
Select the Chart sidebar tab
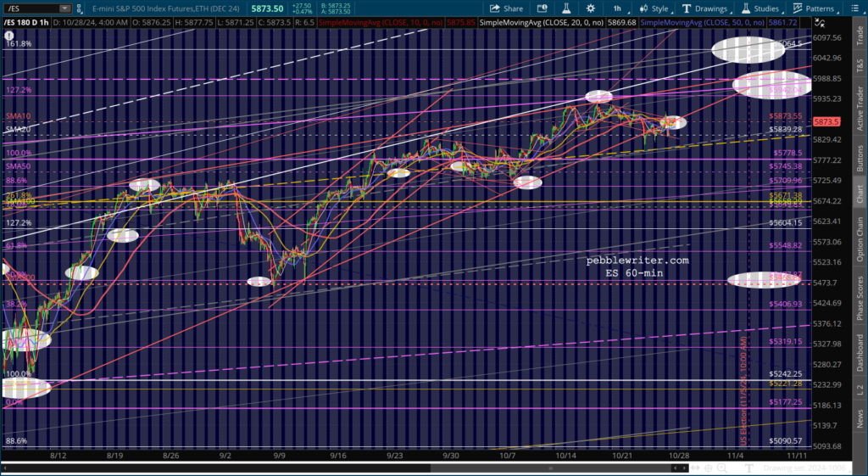860,194
